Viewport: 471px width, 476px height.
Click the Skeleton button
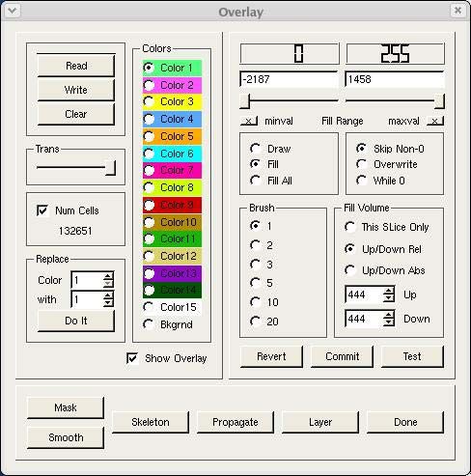(x=151, y=422)
